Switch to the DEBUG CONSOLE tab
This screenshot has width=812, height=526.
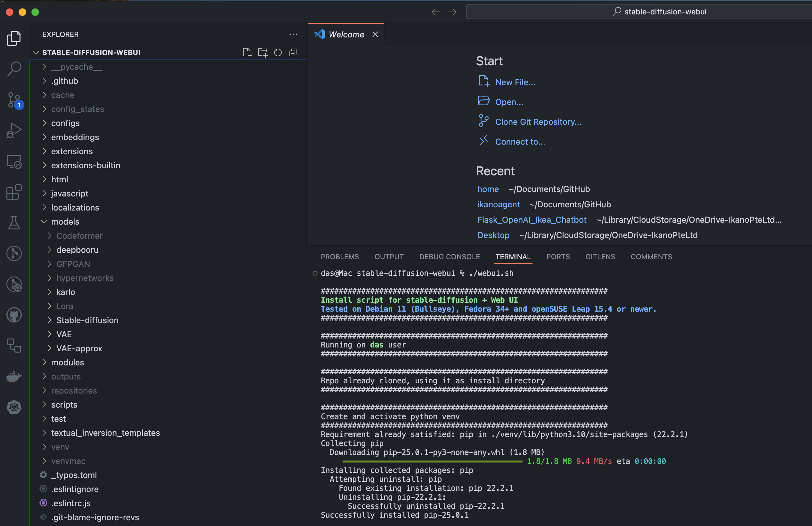coord(449,257)
